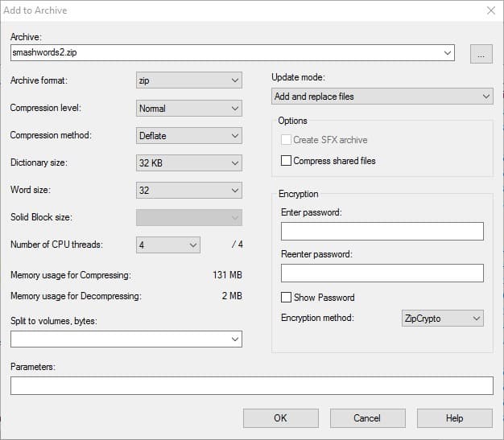Close the Add to Archive dialog

pos(491,10)
